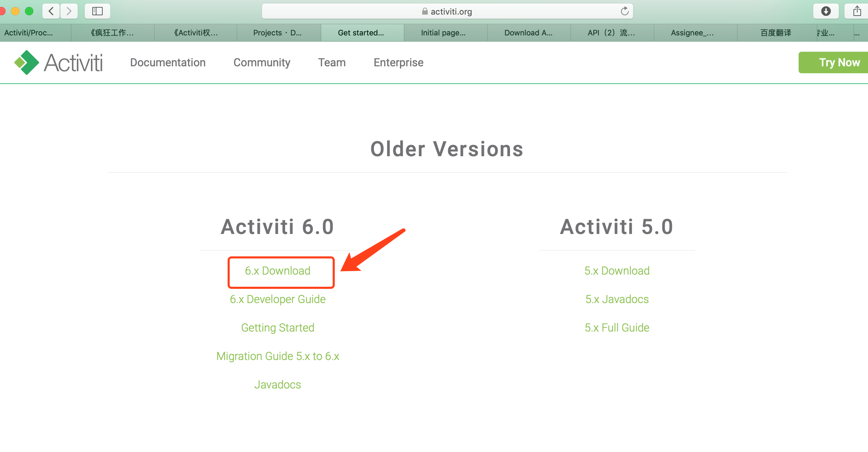868x452 pixels.
Task: Open the Safari downloads list
Action: 826,11
